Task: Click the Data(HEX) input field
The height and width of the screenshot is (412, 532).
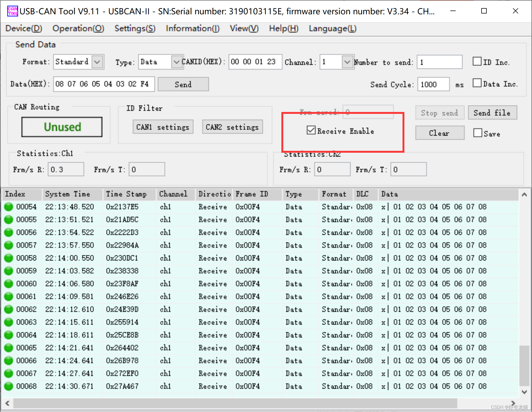Action: (104, 84)
